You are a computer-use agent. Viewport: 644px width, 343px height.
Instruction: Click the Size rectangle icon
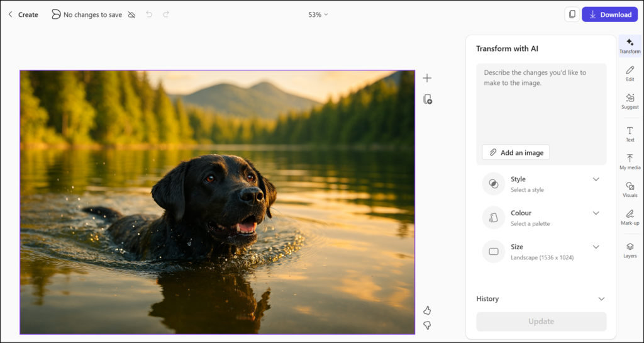494,251
